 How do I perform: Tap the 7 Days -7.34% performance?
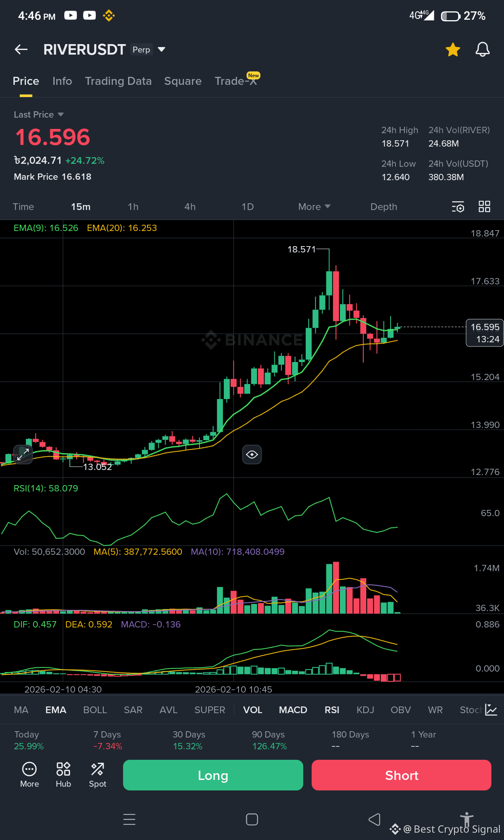point(108,740)
